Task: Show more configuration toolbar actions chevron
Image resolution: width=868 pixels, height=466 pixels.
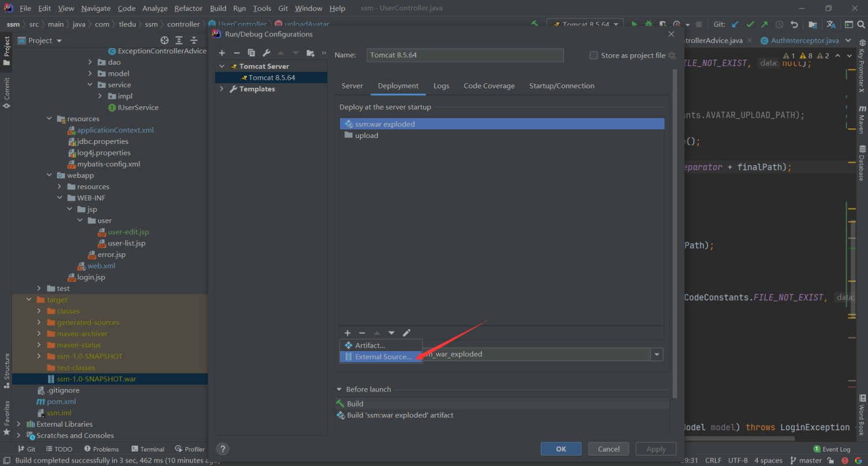Action: (x=324, y=53)
